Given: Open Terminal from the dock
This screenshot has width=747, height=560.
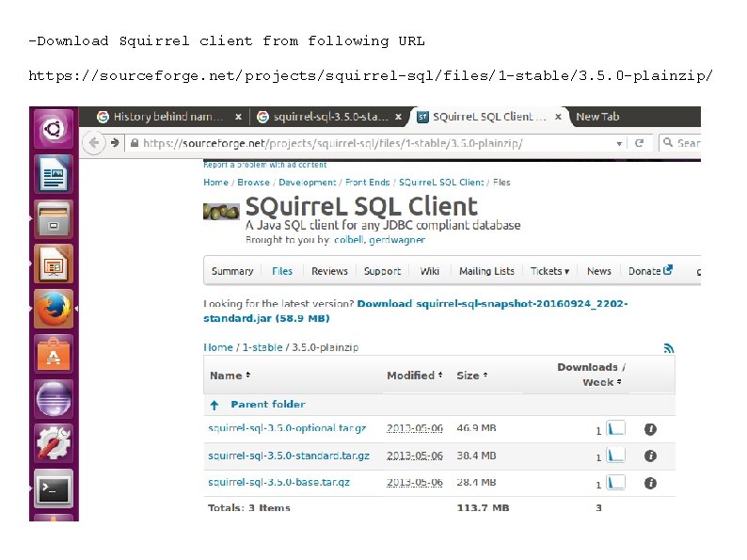Looking at the screenshot, I should tap(54, 488).
